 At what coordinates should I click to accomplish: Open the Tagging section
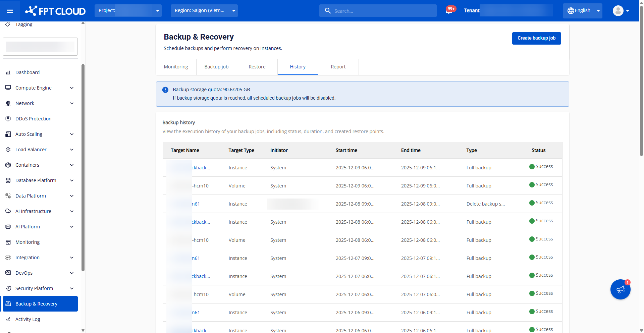(x=24, y=24)
